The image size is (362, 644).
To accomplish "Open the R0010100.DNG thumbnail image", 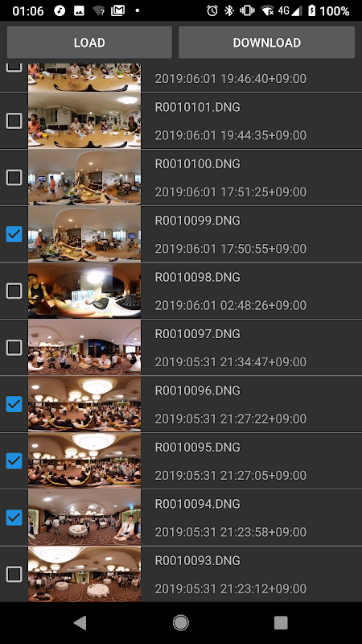I will (x=84, y=177).
